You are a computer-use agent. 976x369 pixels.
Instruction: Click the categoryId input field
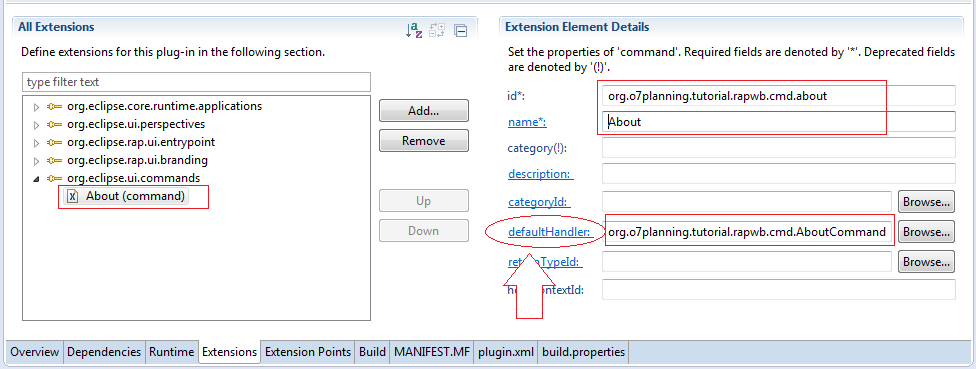(x=747, y=202)
